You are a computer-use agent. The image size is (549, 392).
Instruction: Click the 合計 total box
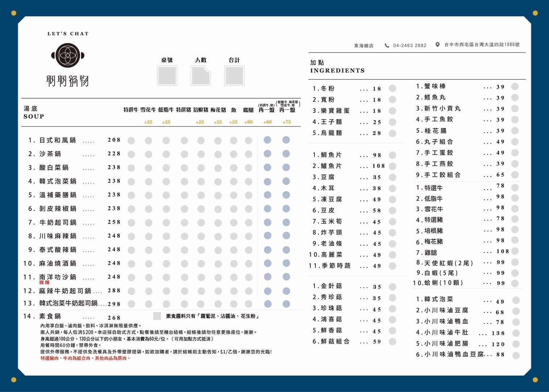pyautogui.click(x=234, y=76)
